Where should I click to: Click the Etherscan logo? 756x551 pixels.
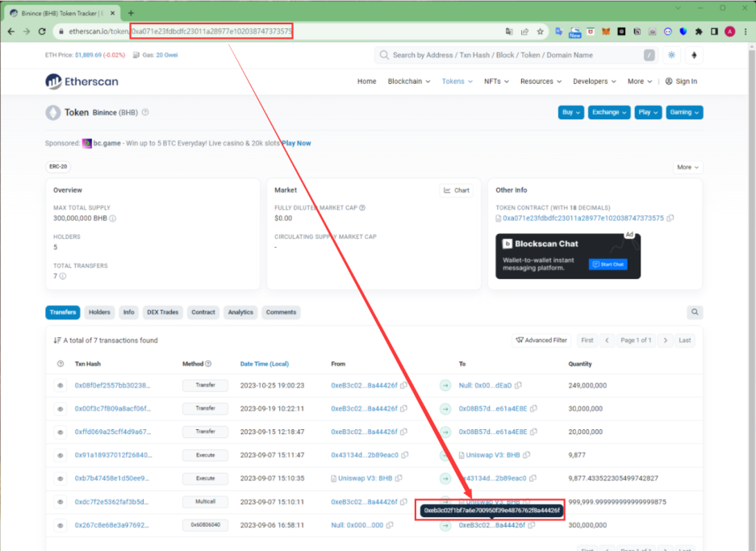tap(82, 81)
